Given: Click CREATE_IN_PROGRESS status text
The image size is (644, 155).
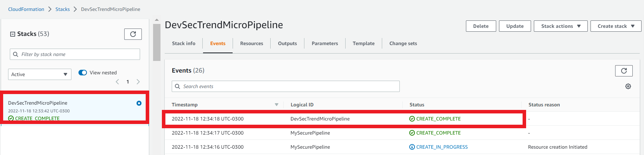Looking at the screenshot, I should coord(442,147).
